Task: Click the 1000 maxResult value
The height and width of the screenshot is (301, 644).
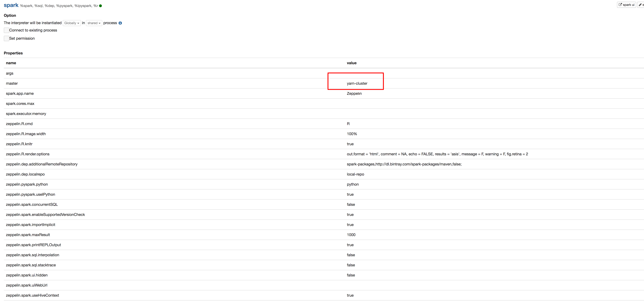Action: pyautogui.click(x=351, y=235)
